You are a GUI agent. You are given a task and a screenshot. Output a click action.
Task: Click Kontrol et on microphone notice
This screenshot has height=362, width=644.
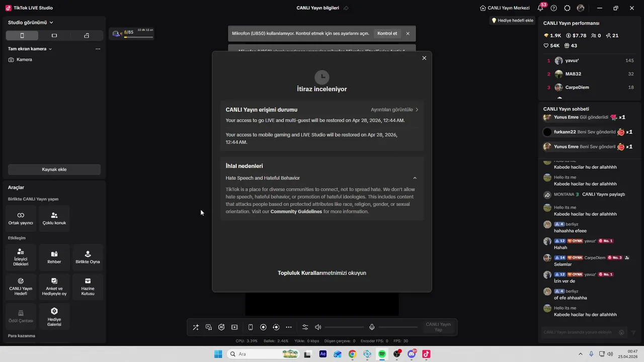coord(387,34)
